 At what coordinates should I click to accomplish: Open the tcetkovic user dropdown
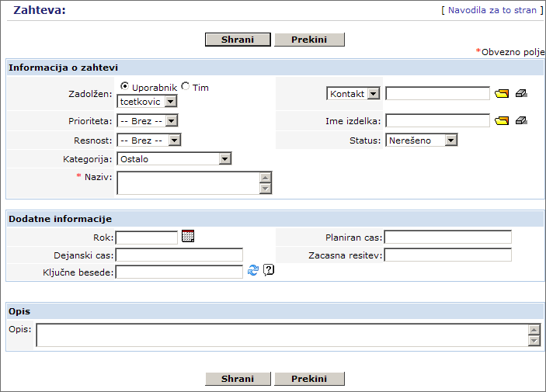pyautogui.click(x=171, y=101)
